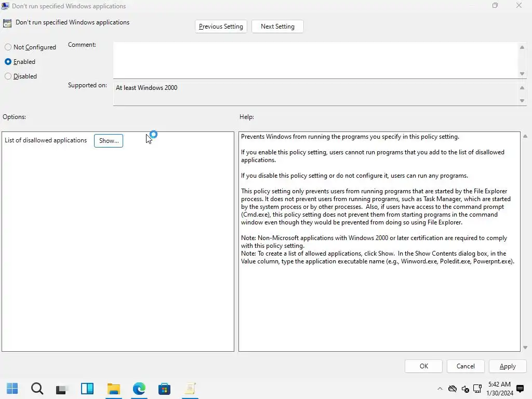The image size is (532, 399).
Task: Open Microsoft Store from taskbar
Action: [x=164, y=389]
